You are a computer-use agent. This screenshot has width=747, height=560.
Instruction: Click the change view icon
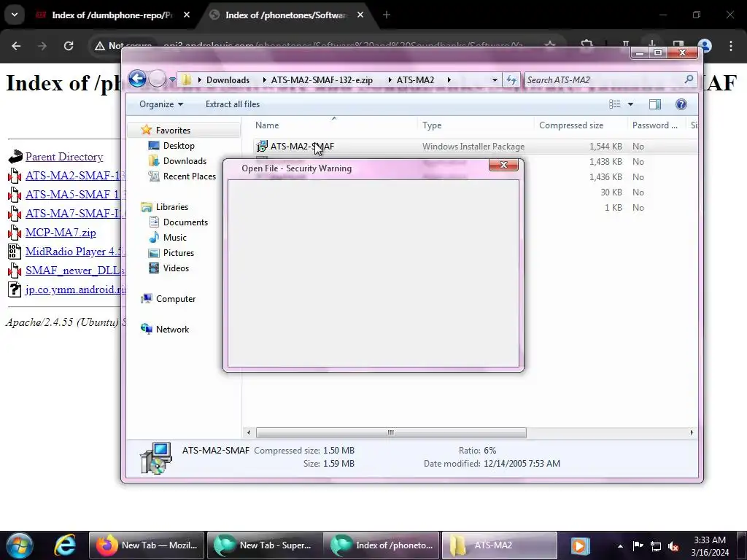click(614, 104)
